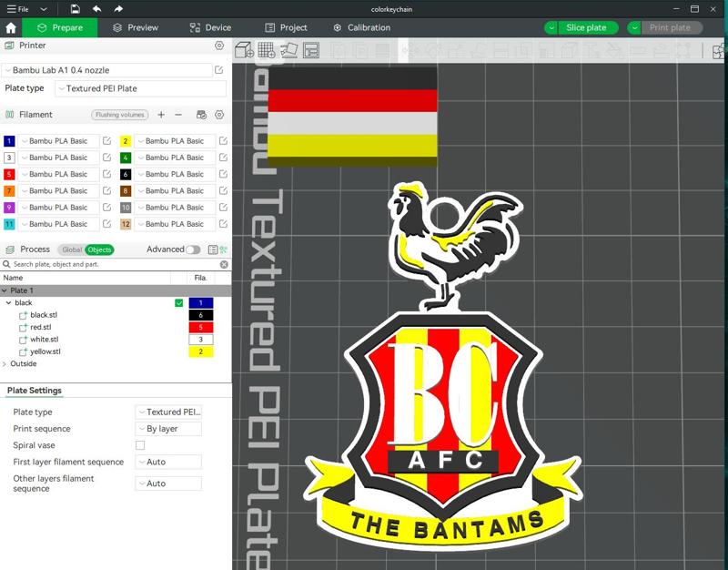
Task: Open the Device tab
Action: pyautogui.click(x=210, y=28)
